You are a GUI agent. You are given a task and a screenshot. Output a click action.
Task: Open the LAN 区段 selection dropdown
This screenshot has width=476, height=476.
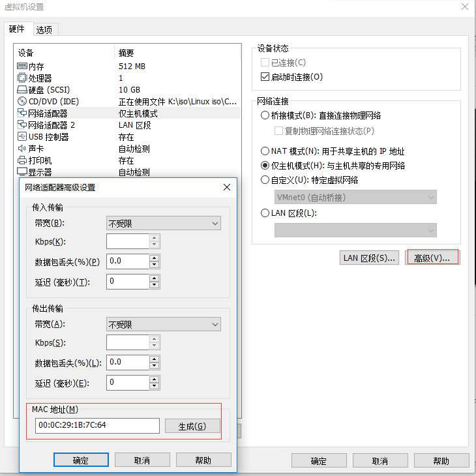click(355, 230)
